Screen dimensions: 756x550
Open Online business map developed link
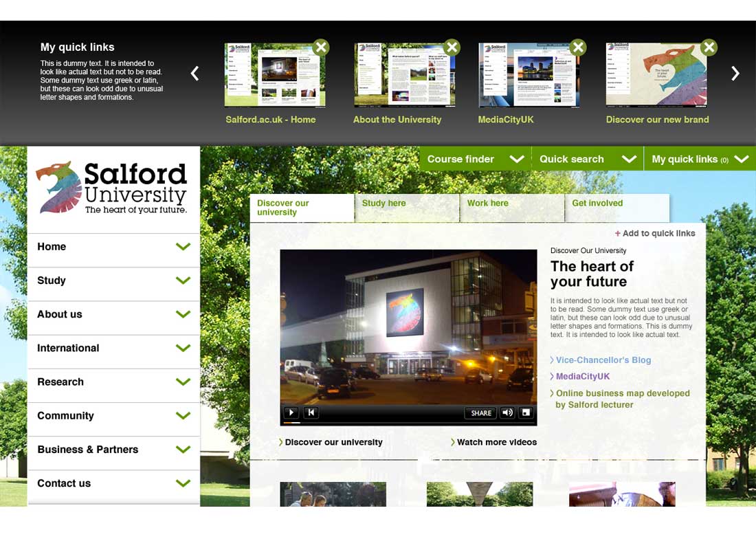point(620,399)
